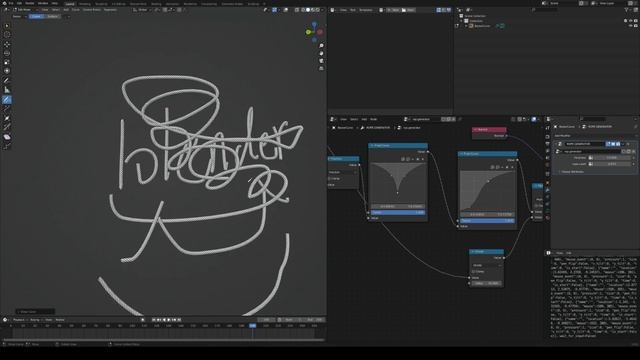Select the Annotate pencil tool
The image size is (640, 360).
pos(7,80)
